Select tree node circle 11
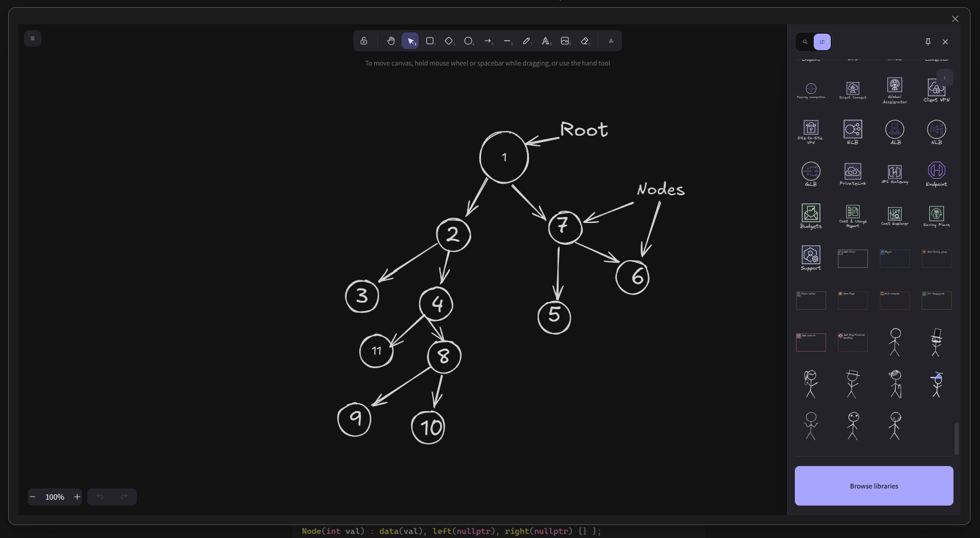Screen dimensions: 980x538 (376, 351)
